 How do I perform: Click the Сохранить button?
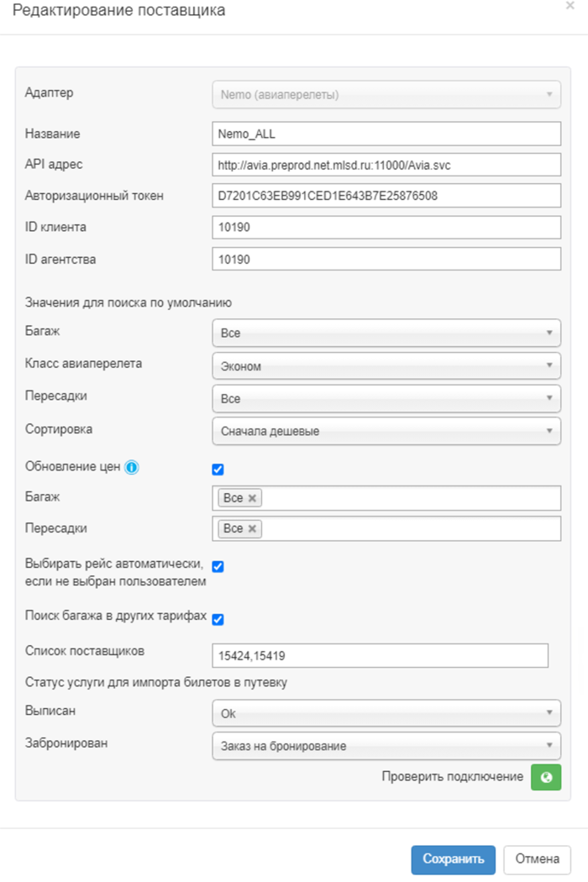453,859
